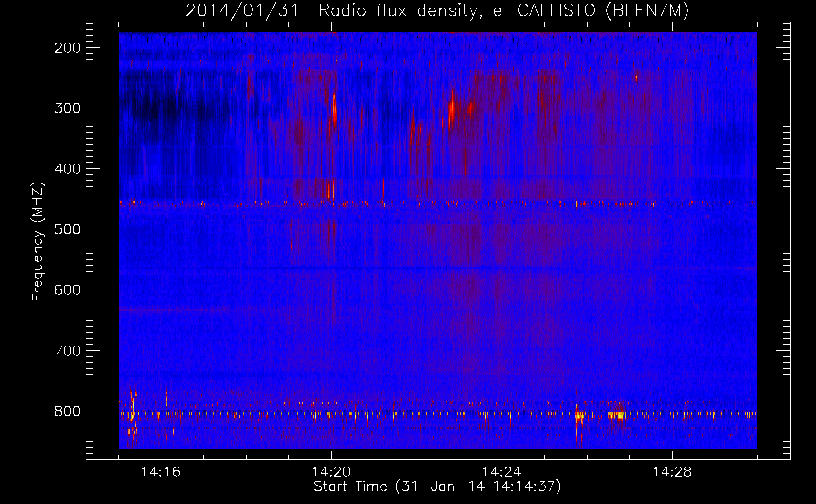Click the 14:24 time tick label
The image size is (816, 504).
pos(502,472)
